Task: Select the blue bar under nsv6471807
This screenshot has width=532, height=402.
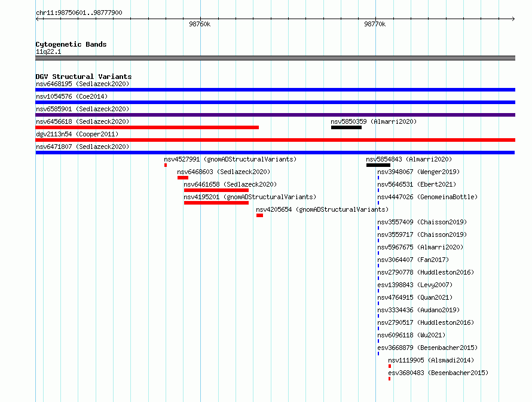Action: [275, 153]
